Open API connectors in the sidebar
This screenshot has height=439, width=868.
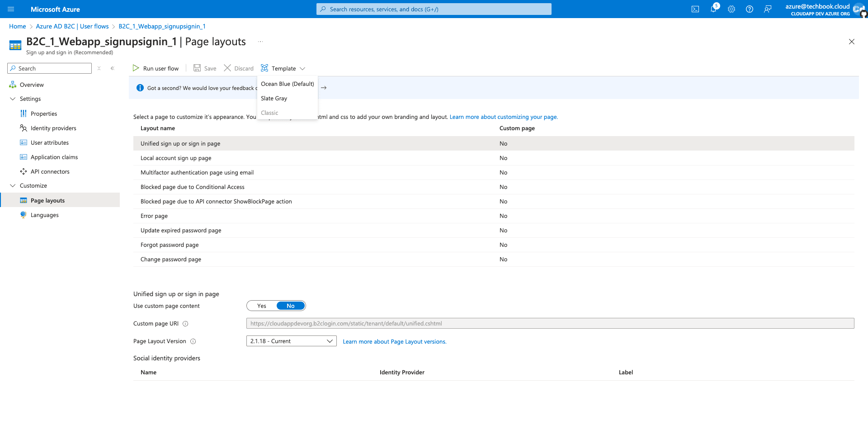coord(50,171)
